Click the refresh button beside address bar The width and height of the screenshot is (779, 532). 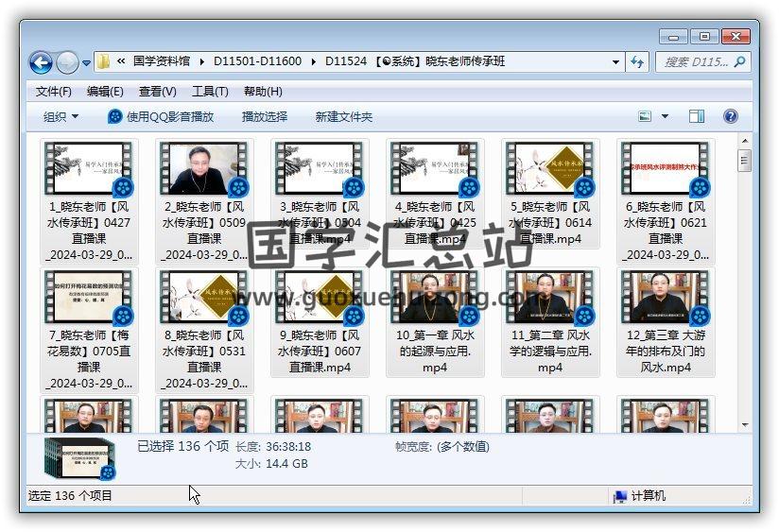point(637,61)
